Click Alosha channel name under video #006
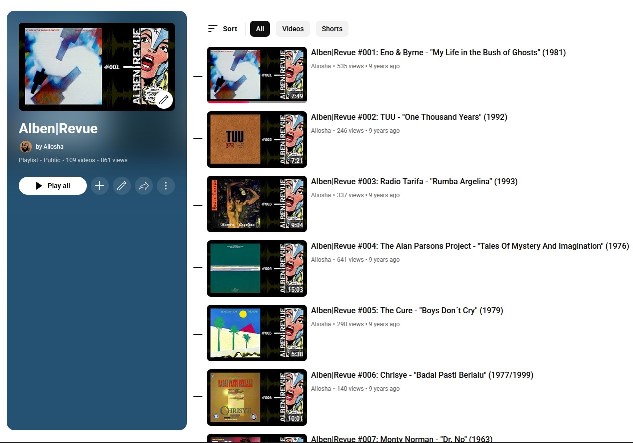The width and height of the screenshot is (633, 443). [x=321, y=388]
